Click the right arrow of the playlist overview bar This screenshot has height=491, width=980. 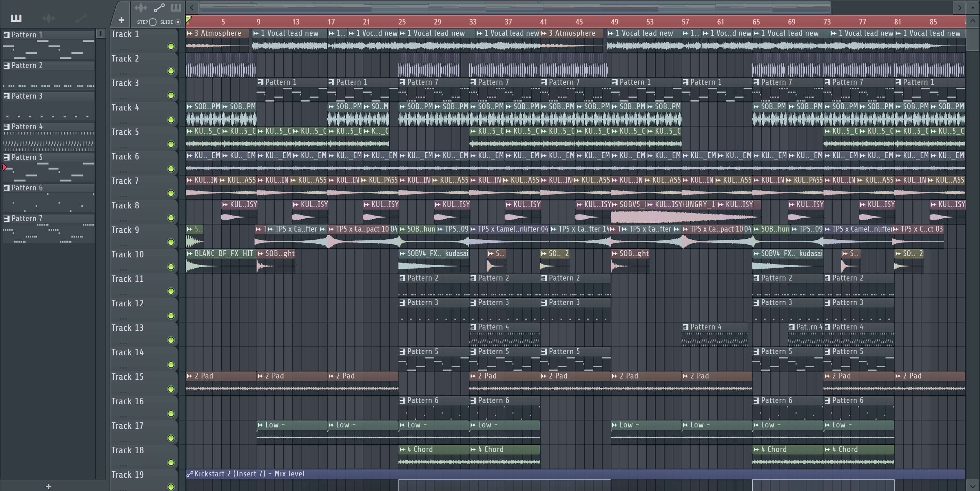tap(960, 7)
